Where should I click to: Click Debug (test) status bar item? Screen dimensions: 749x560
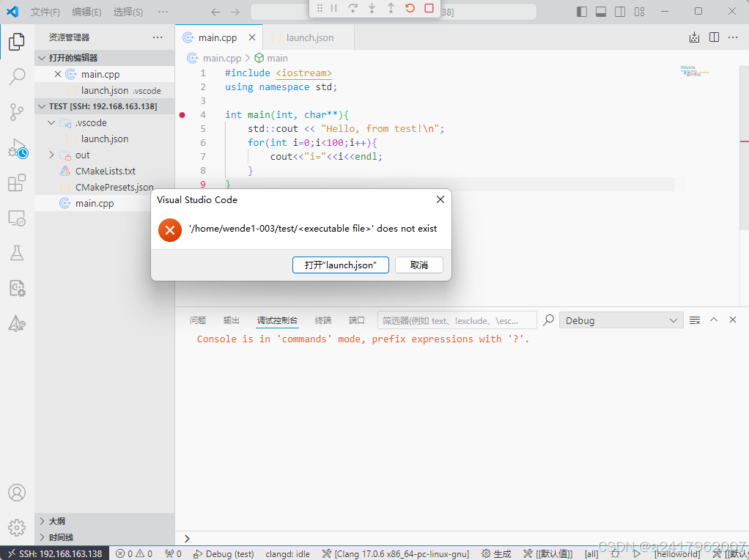pos(224,553)
